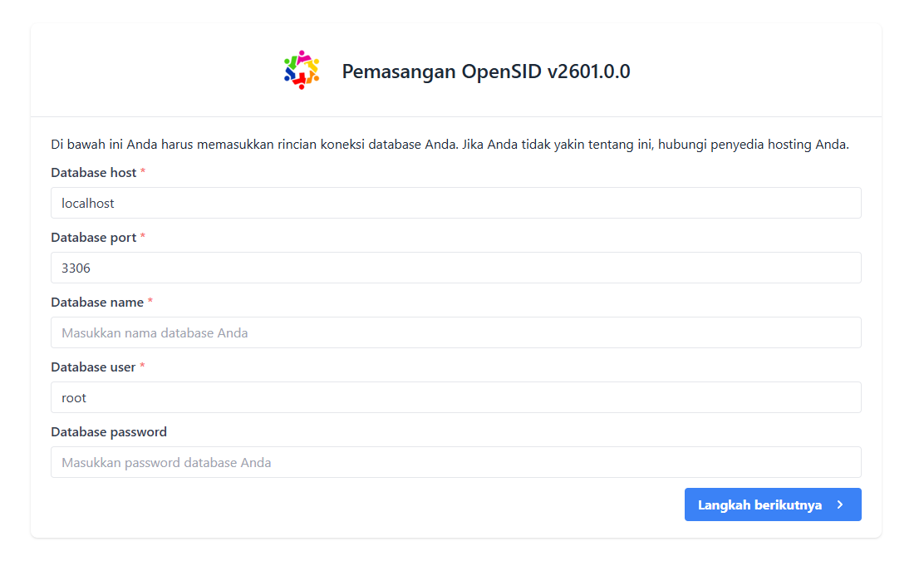Click the red asterisk beside Database name

point(150,302)
